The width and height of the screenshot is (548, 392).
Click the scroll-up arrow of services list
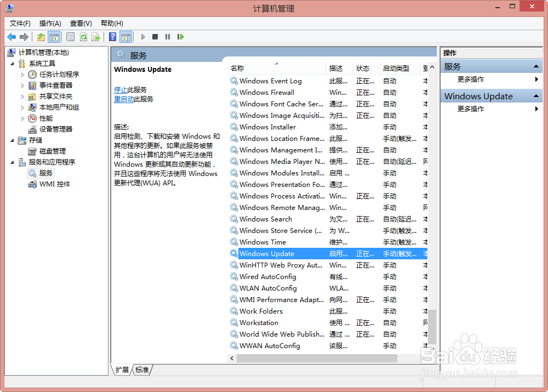pos(432,67)
